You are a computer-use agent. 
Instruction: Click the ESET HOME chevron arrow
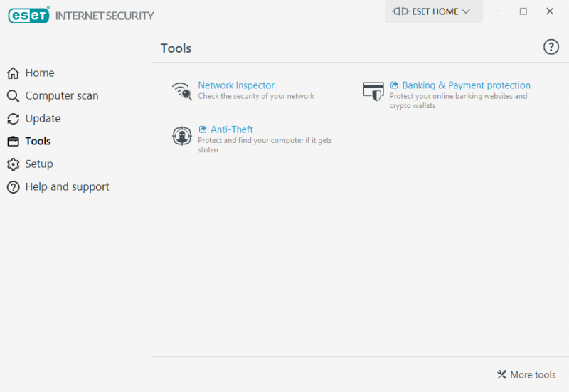click(x=466, y=11)
